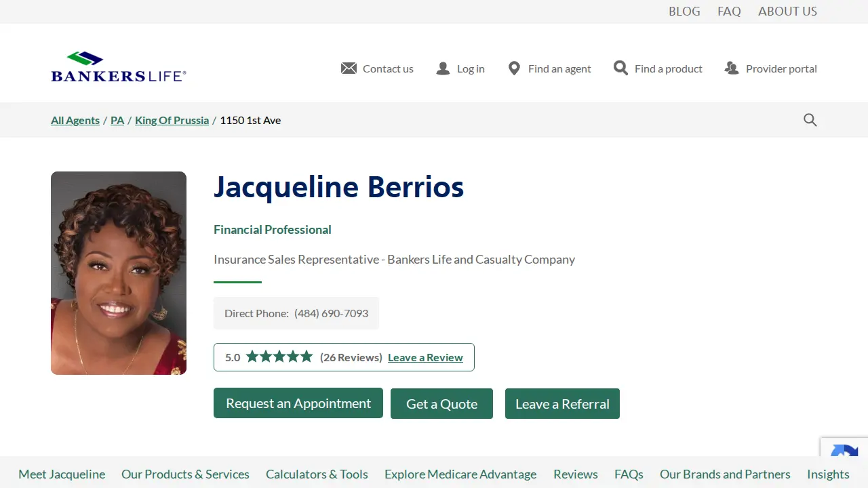
Task: Jump to Calculators & Tools section
Action: pos(317,474)
